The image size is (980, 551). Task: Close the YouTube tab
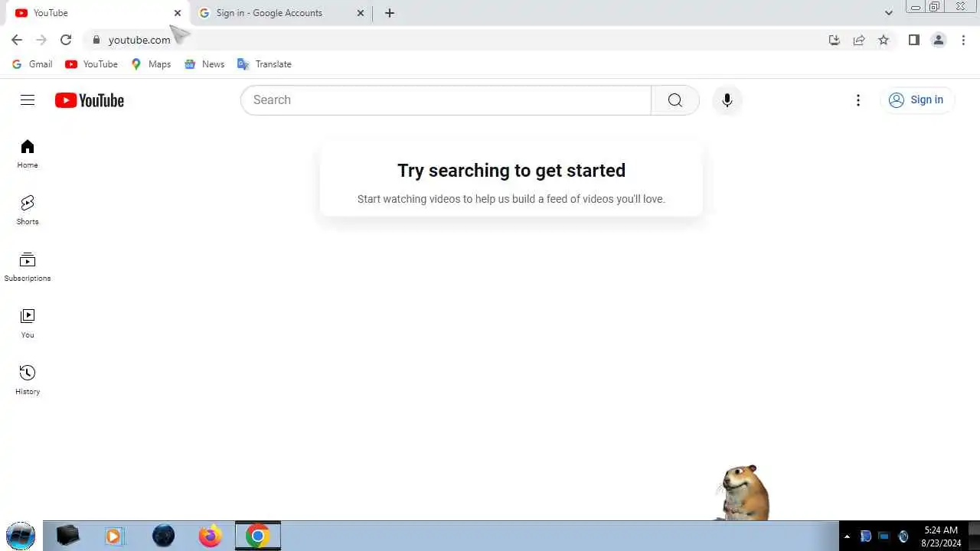coord(178,13)
